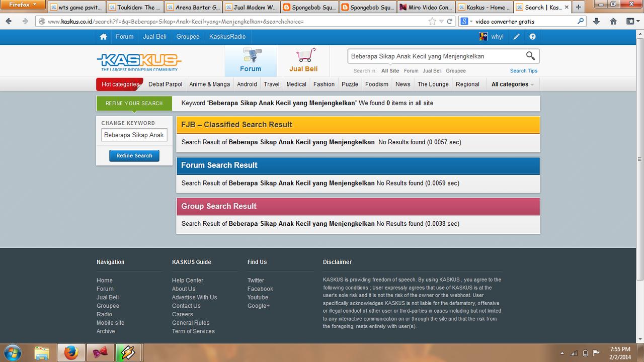Viewport: 644px width, 362px height.
Task: Open Android category
Action: [247, 84]
